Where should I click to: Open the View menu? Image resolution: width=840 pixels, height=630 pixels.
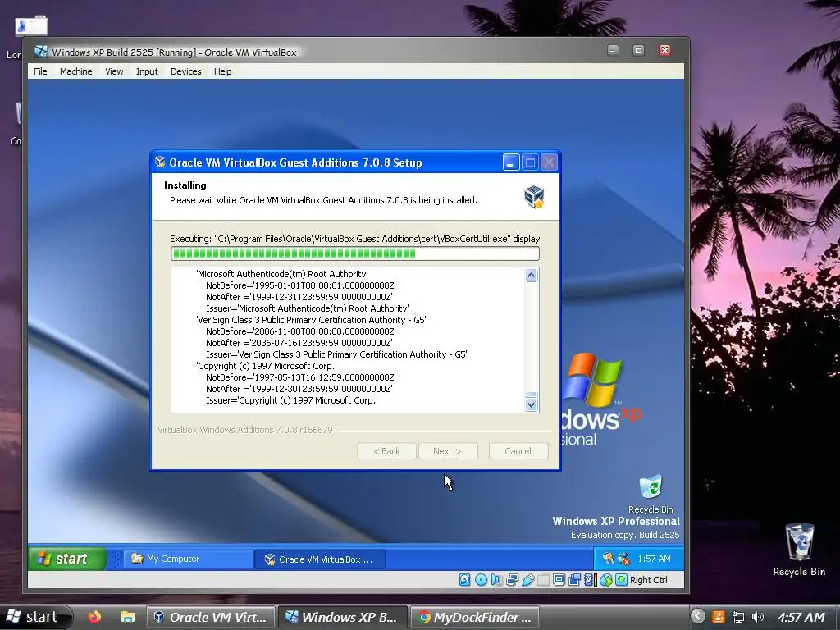point(114,71)
